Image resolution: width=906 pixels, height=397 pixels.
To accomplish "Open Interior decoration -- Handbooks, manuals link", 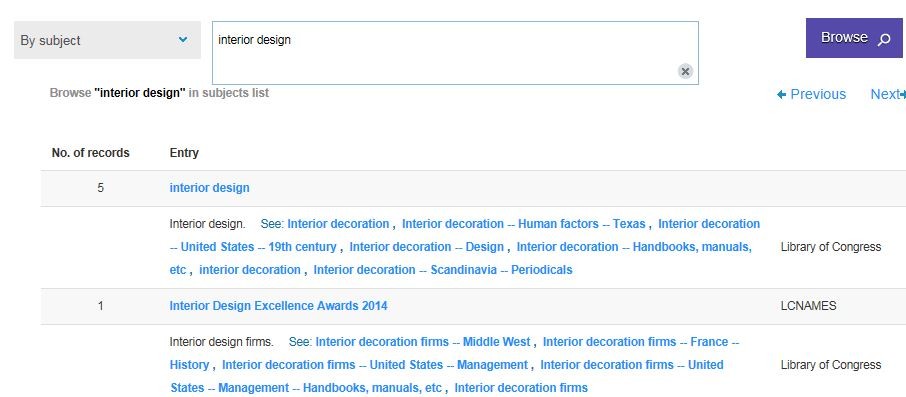I will click(x=461, y=258).
